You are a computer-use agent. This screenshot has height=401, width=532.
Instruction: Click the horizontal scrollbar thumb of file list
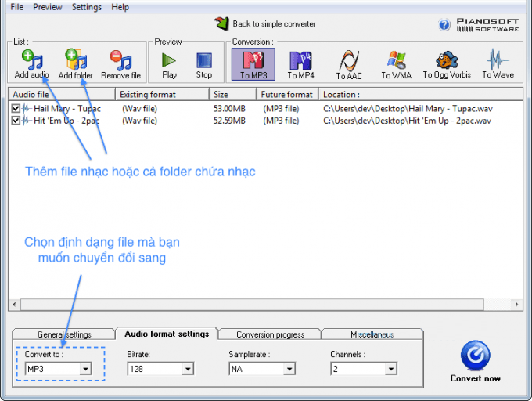[x=252, y=305]
